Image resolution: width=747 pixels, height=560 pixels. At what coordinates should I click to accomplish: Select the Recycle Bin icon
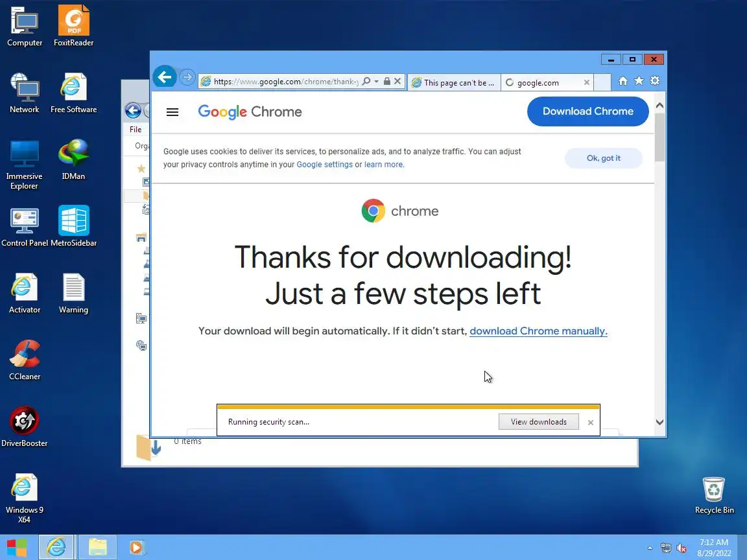714,495
